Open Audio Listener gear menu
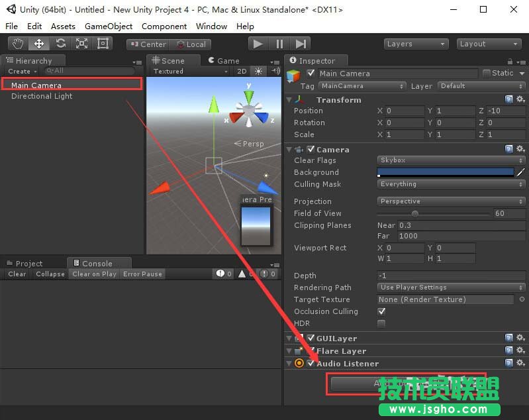Screen dimensions: 529x420 coord(520,363)
